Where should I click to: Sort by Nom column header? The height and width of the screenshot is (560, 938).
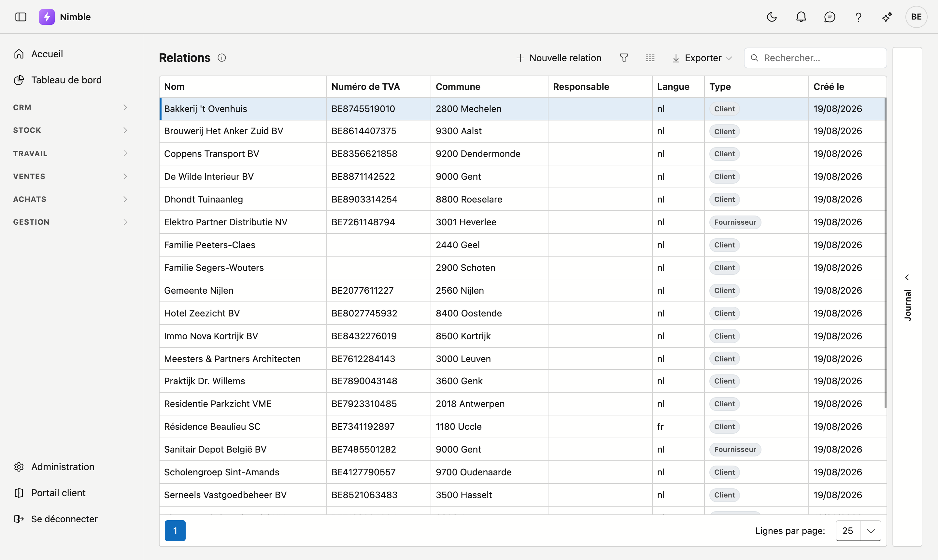[x=243, y=86]
